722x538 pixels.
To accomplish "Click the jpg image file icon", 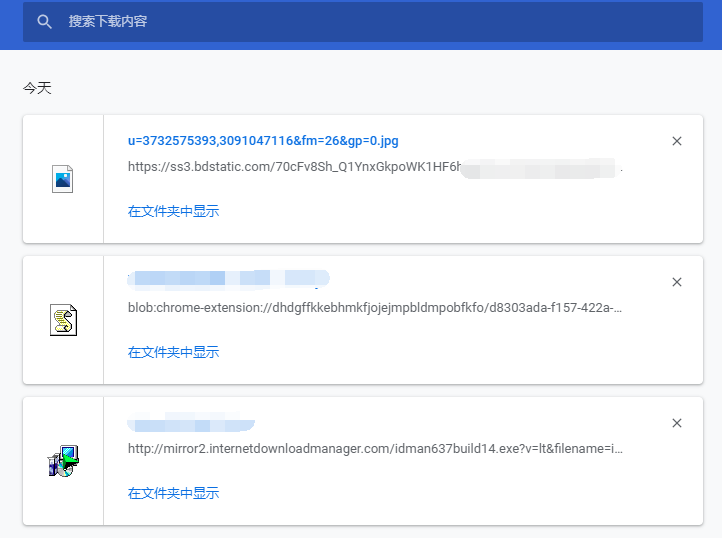I will pos(63,179).
